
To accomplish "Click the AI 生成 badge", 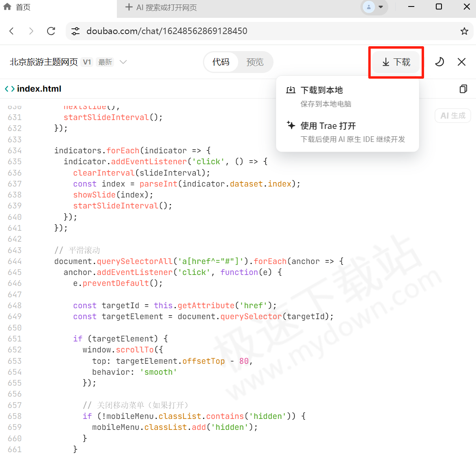I will pos(452,115).
